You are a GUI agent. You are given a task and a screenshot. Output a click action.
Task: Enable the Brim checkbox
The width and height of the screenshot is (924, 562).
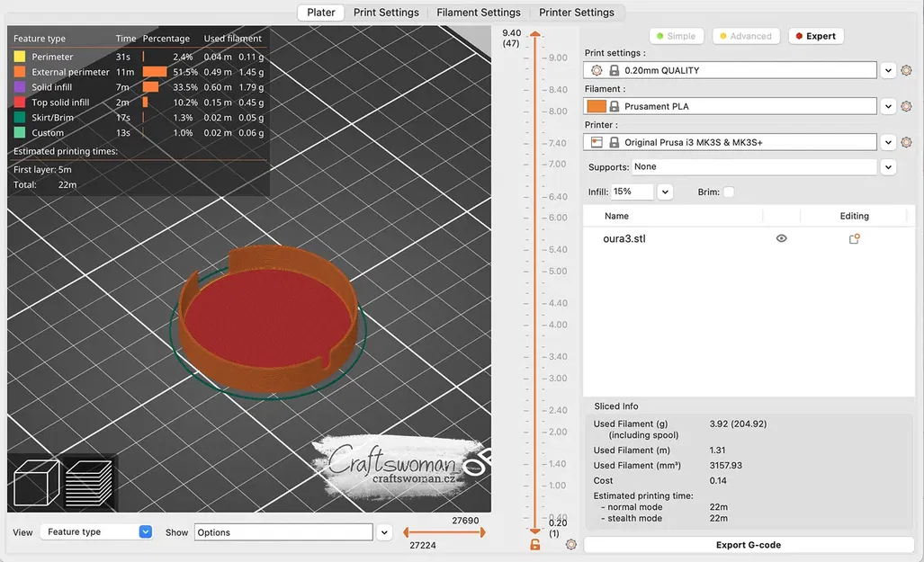coord(729,192)
